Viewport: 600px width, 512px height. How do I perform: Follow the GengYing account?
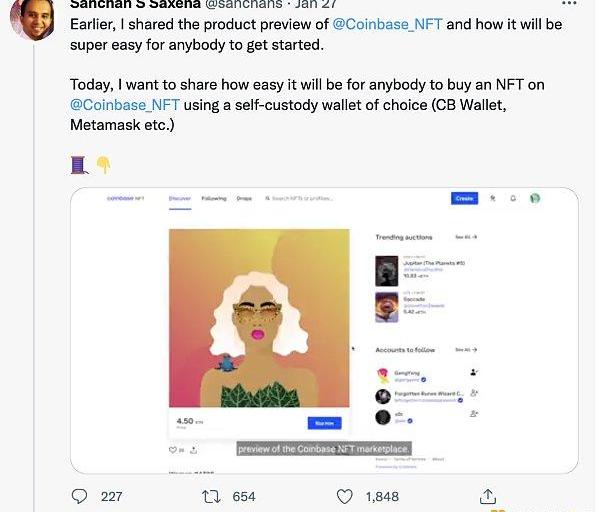474,372
